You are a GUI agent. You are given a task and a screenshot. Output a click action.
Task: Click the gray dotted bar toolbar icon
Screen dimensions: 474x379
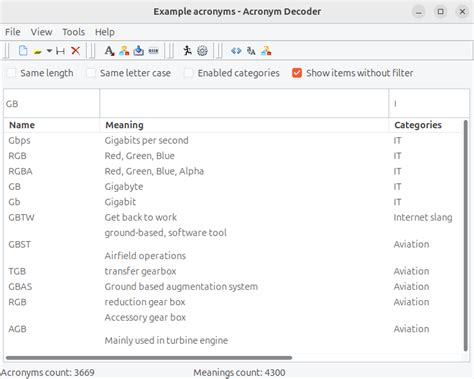153,51
